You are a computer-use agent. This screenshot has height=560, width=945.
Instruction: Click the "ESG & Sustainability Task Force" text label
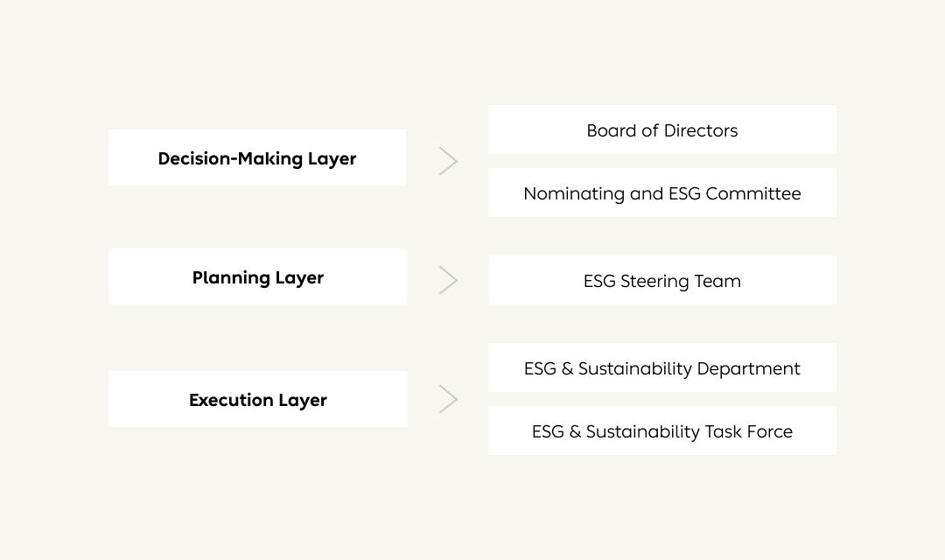(x=662, y=431)
